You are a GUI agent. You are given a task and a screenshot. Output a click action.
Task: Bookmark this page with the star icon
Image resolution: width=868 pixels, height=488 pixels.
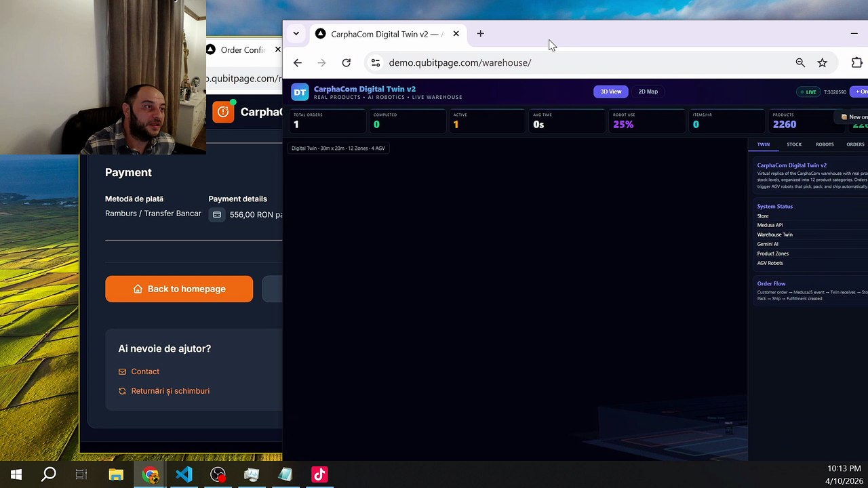pos(822,62)
